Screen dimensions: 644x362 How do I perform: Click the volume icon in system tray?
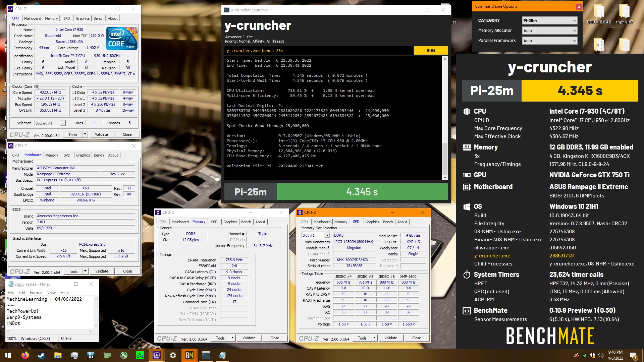(x=600, y=355)
